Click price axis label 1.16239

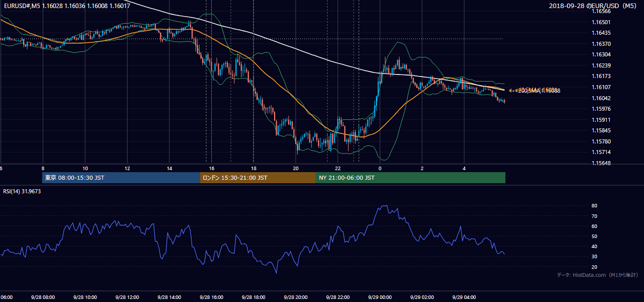[x=601, y=65]
